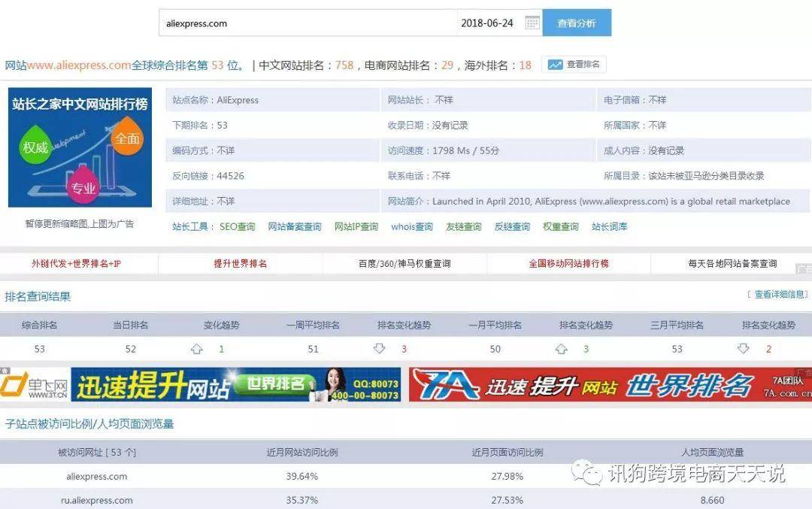Open the 反链查询 link
The height and width of the screenshot is (509, 812).
[512, 226]
